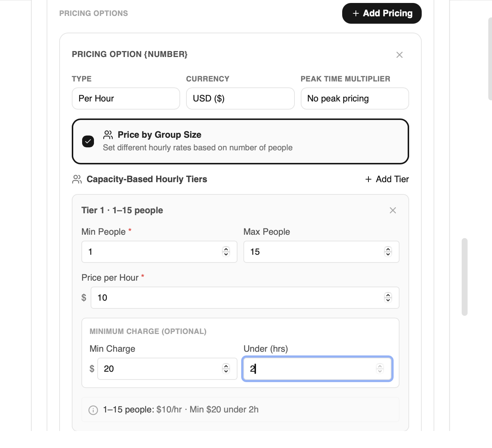Click the stepper arrows on Max People field
Viewport: 492px width, 448px height.
point(388,252)
